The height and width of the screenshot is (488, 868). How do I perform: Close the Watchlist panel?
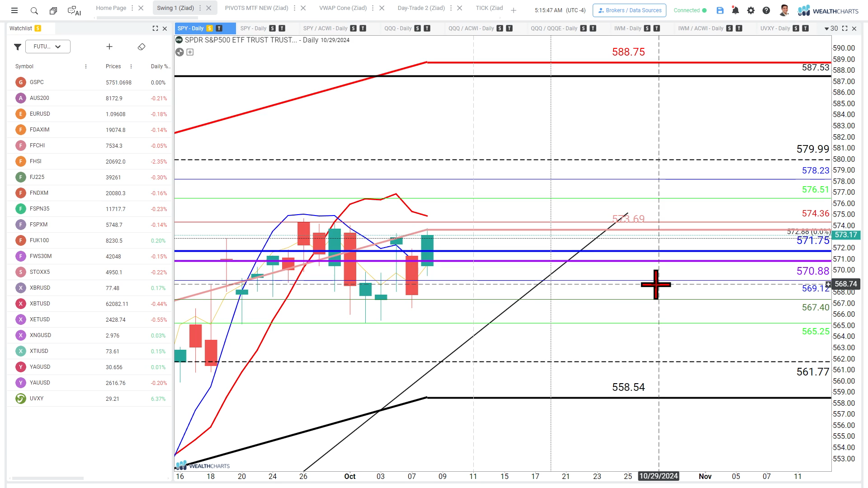tap(165, 28)
